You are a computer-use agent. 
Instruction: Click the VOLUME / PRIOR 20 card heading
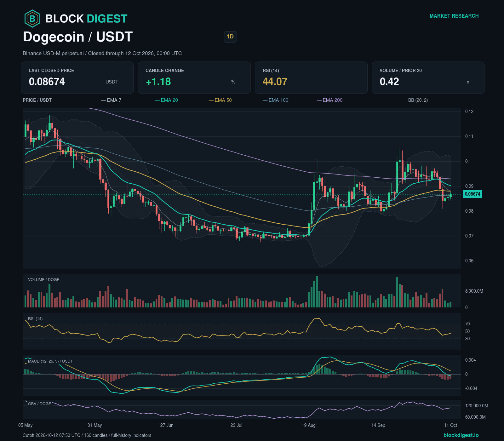click(x=401, y=71)
